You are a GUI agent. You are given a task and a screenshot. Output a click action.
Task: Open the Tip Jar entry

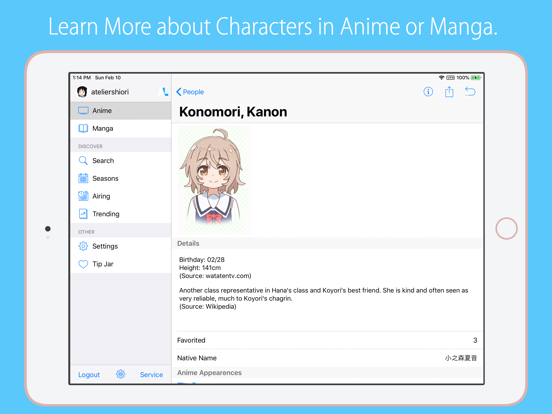pos(121,264)
